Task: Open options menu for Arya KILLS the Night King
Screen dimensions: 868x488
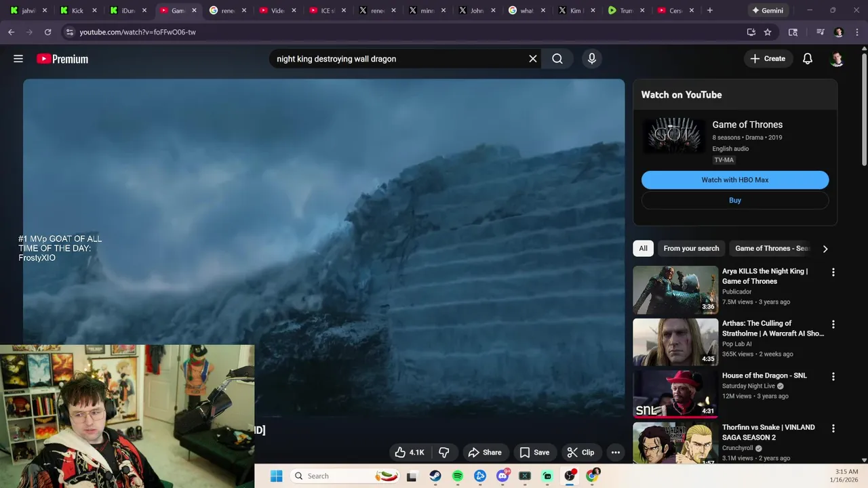Action: 833,272
